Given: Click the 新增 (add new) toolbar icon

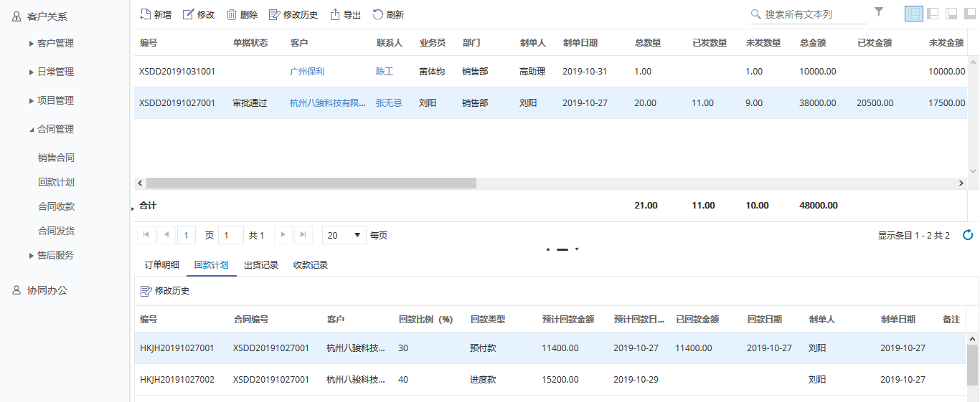Looking at the screenshot, I should (x=145, y=14).
